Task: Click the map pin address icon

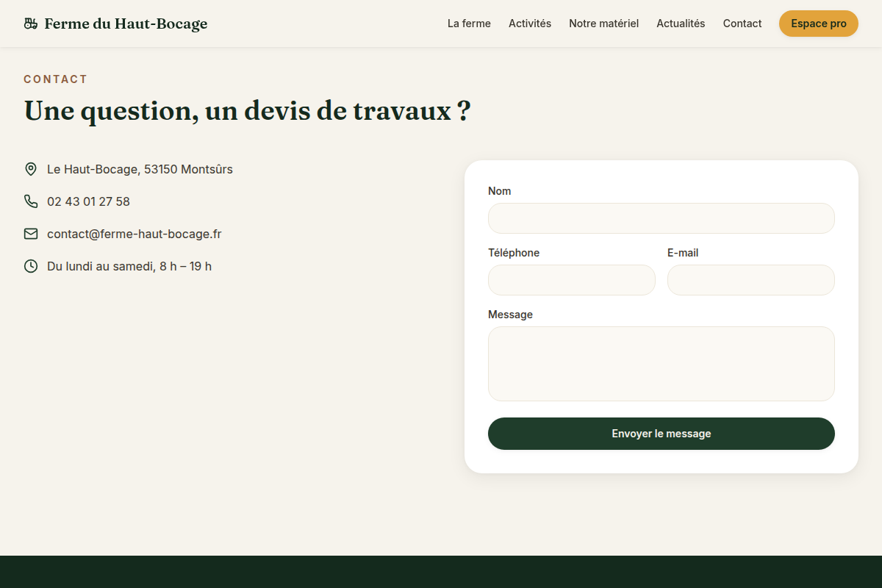Action: point(31,169)
